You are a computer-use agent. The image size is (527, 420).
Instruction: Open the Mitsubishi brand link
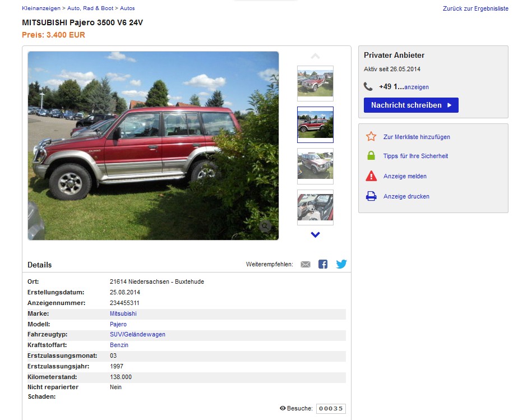(x=123, y=313)
